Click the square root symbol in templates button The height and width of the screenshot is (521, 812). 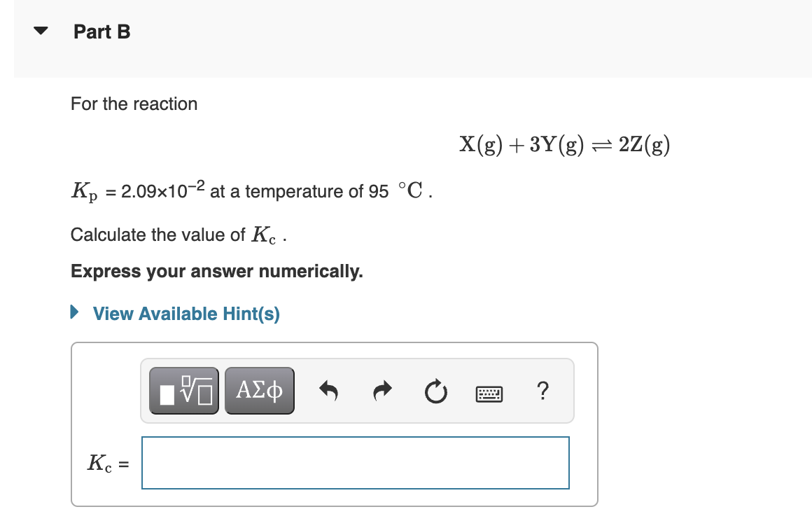pos(195,391)
